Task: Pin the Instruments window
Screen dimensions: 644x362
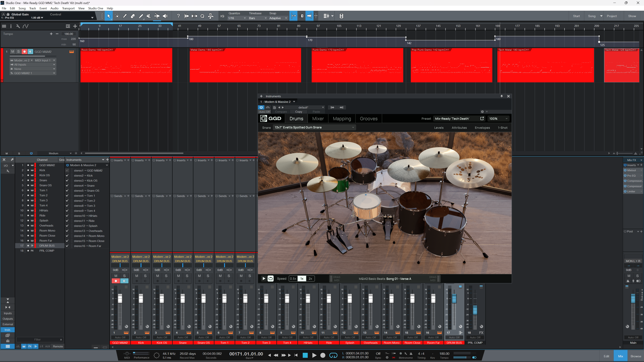Action: (502, 96)
